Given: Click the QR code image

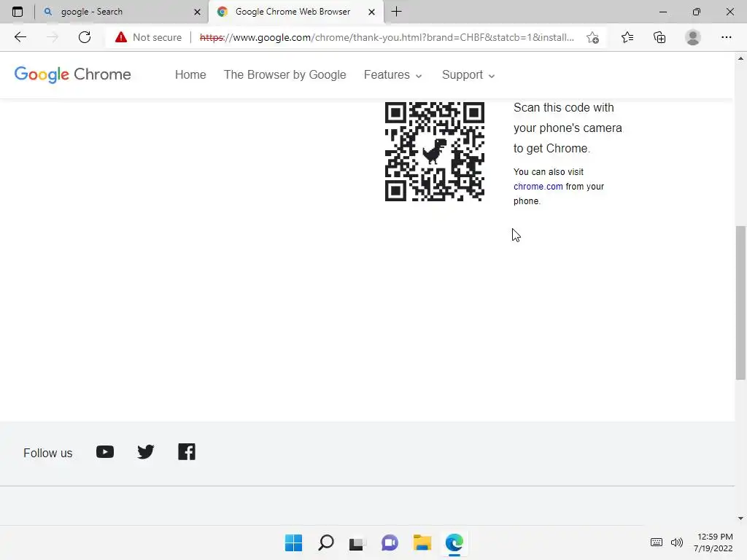Looking at the screenshot, I should [x=435, y=152].
